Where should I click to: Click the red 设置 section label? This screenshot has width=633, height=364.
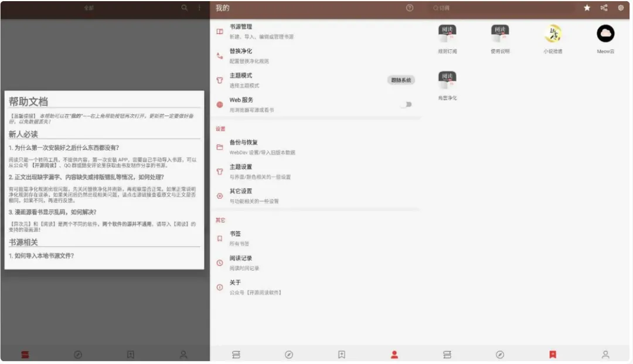pos(220,129)
